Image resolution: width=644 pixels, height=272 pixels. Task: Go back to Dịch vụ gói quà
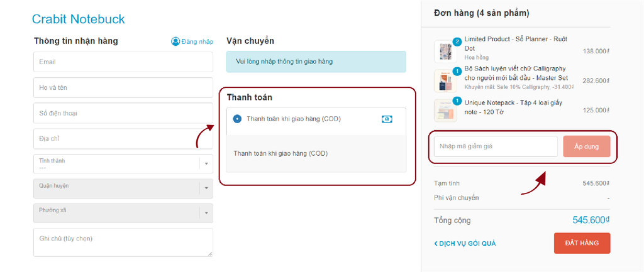tap(465, 244)
